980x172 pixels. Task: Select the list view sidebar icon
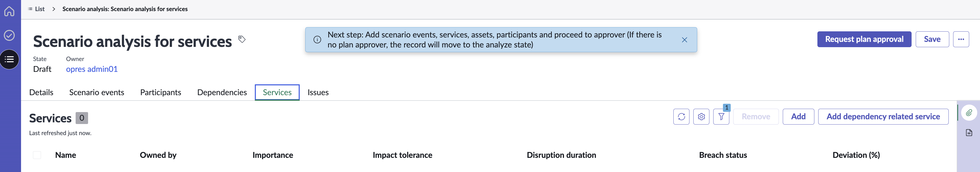click(x=9, y=59)
